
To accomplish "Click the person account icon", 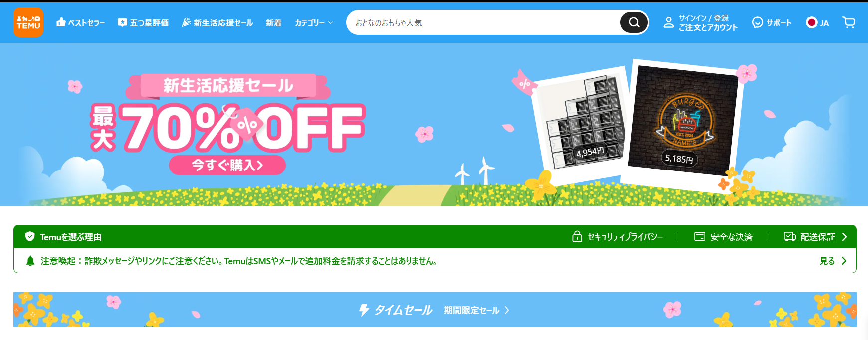I will 669,22.
